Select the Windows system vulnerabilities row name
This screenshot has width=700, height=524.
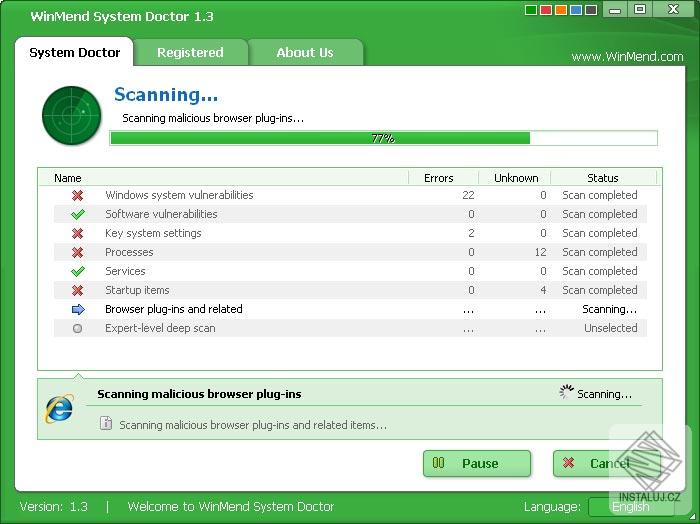[x=179, y=195]
